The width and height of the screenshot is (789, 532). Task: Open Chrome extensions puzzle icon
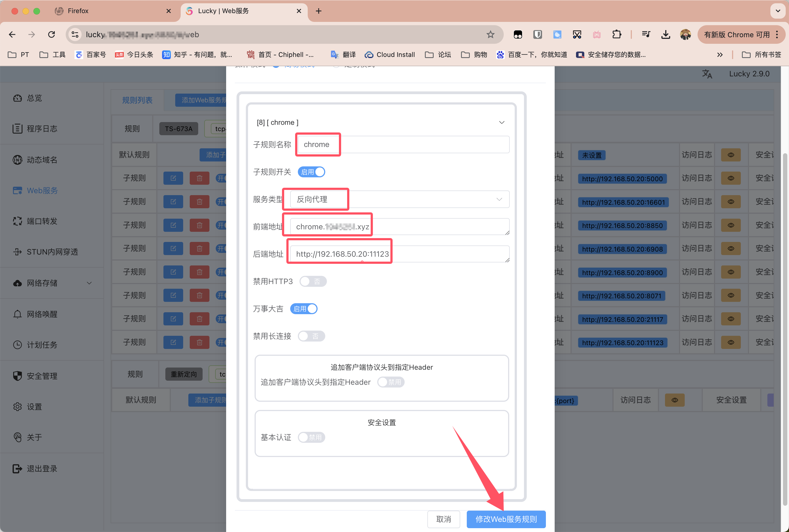coord(617,34)
